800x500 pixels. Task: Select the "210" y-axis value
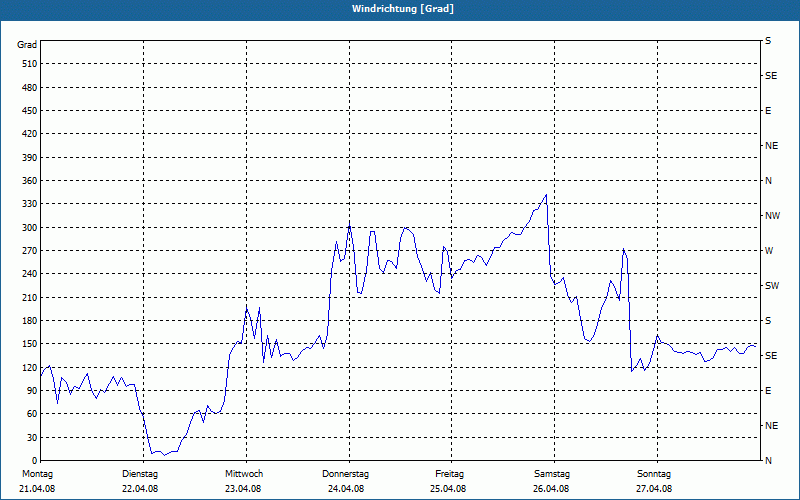[30, 297]
